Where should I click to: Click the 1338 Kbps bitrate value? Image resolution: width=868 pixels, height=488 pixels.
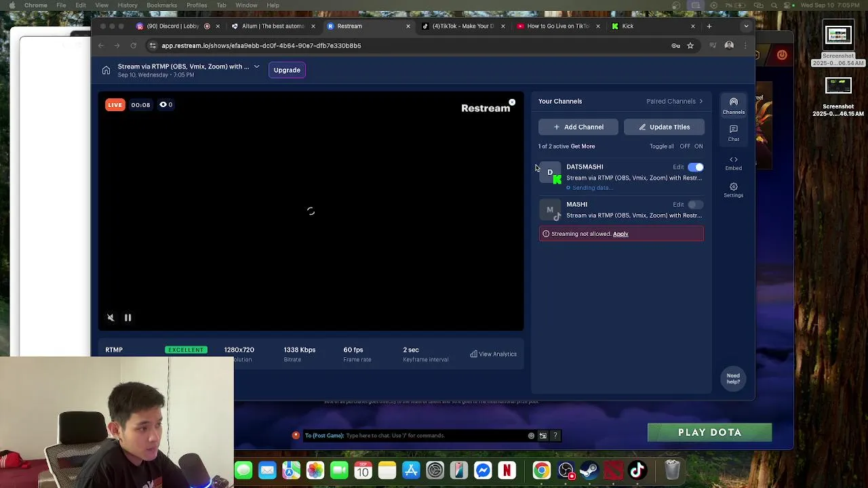tap(299, 350)
